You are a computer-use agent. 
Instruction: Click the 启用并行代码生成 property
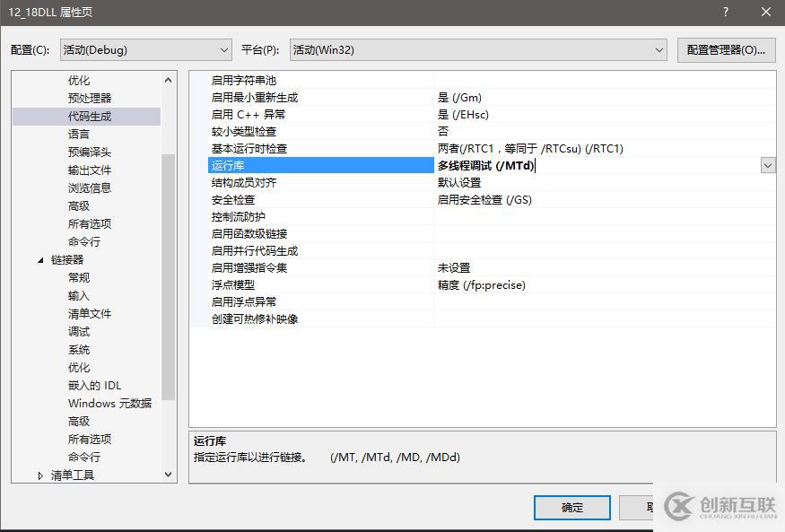point(255,250)
